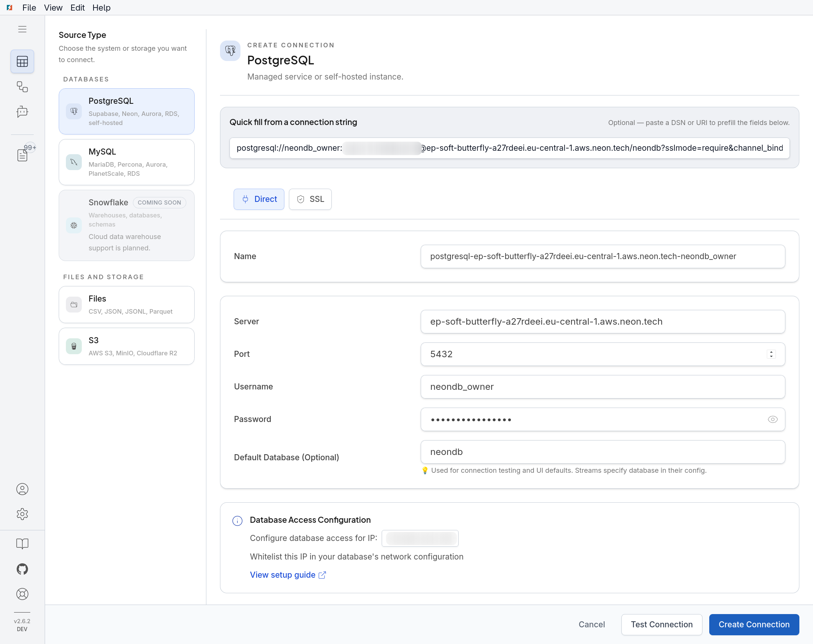813x644 pixels.
Task: Click the 99+ notification badge
Action: [30, 147]
